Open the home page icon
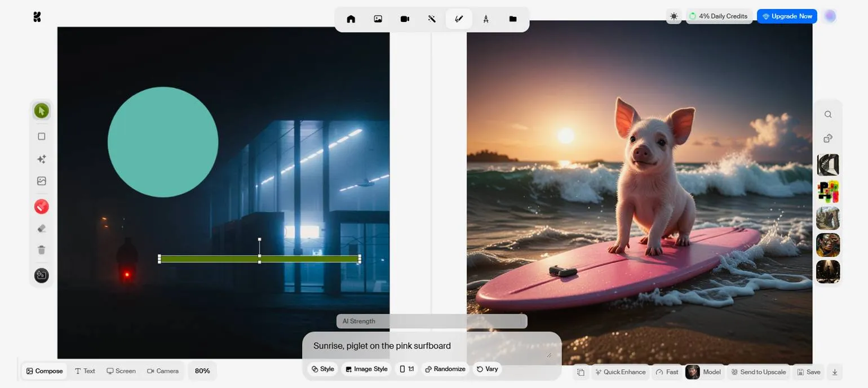 (x=351, y=19)
